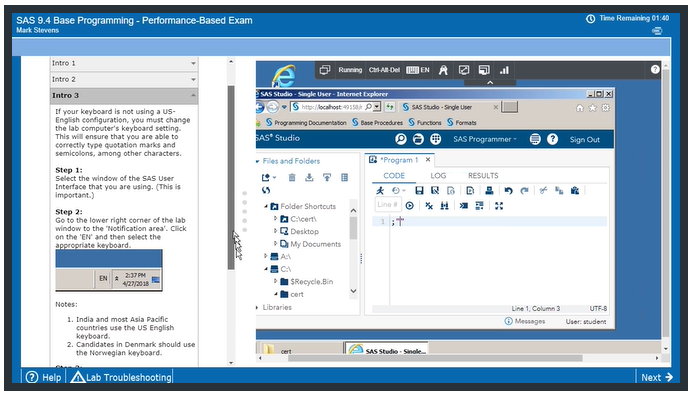Expand the C:\cert\ shortcut
Viewport: 693px width, 395px height.
tap(275, 218)
